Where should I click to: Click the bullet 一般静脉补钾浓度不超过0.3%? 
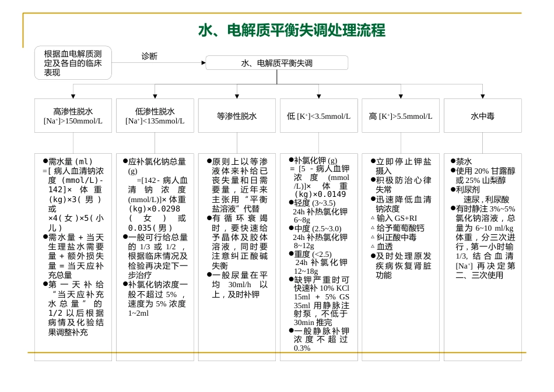coord(319,340)
